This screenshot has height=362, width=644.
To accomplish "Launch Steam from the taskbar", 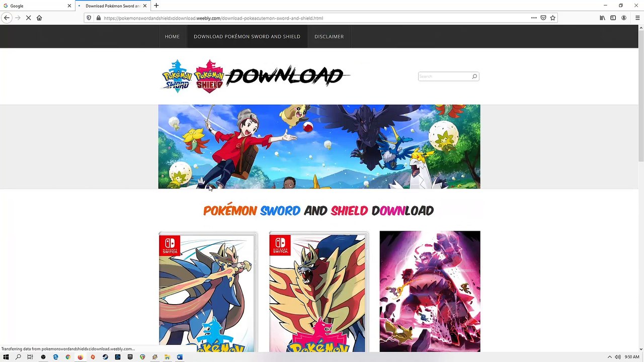I will tap(105, 357).
